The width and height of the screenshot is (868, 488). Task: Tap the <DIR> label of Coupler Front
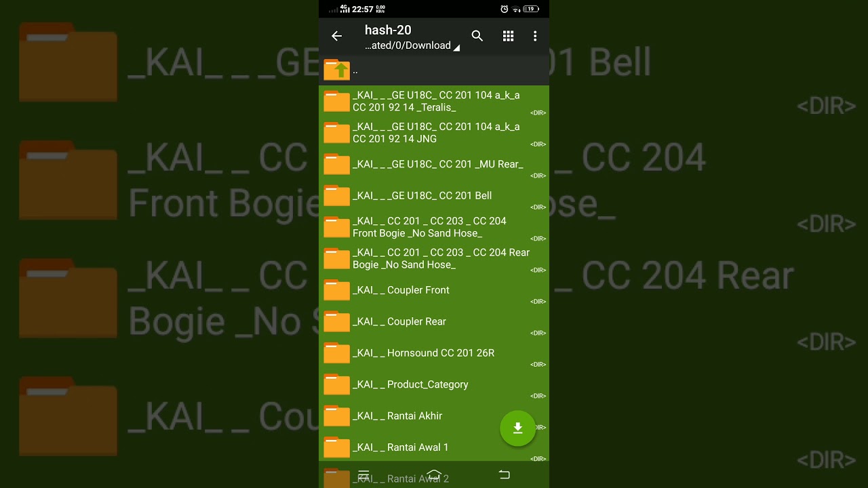pyautogui.click(x=538, y=302)
